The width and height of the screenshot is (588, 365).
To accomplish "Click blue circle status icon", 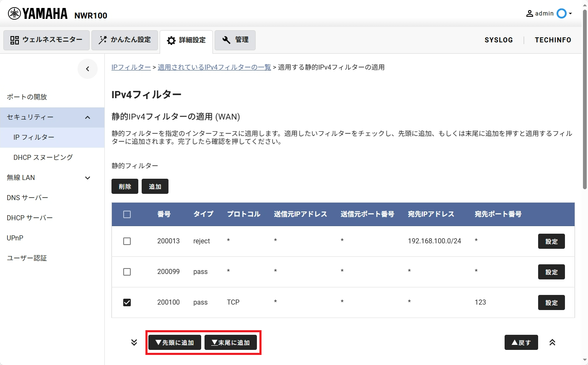I will coord(561,13).
